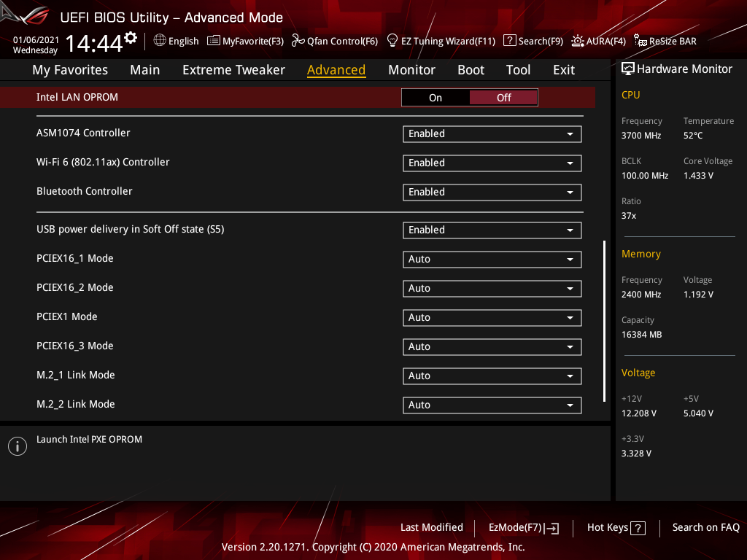Click the vertical scrollbar of the settings list
747x560 pixels.
point(605,321)
